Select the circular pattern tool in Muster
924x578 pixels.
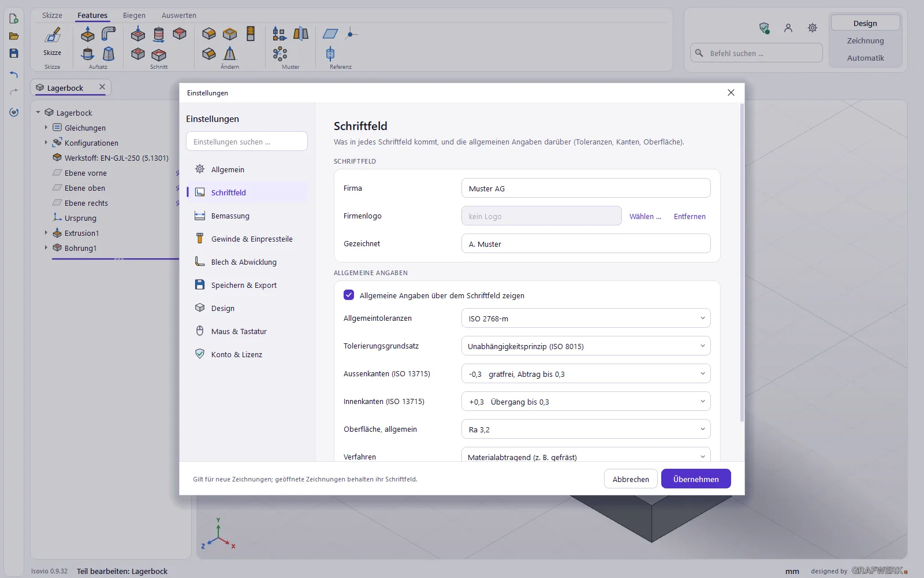[280, 54]
